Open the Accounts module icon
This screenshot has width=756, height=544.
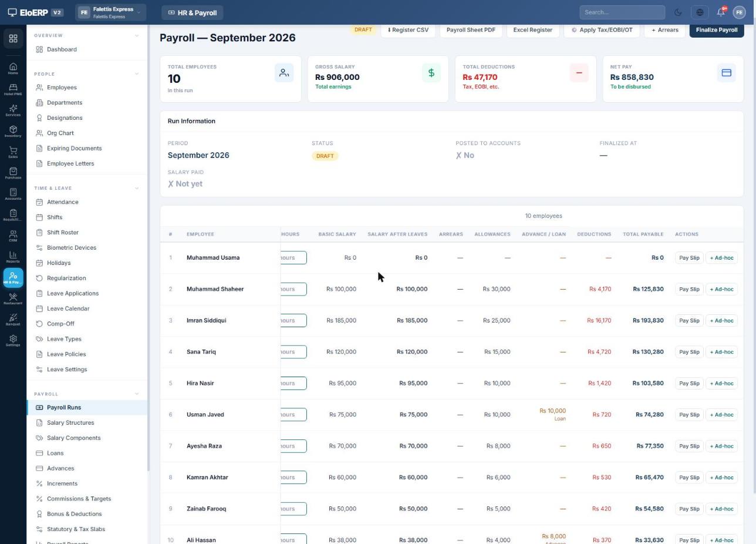(13, 194)
